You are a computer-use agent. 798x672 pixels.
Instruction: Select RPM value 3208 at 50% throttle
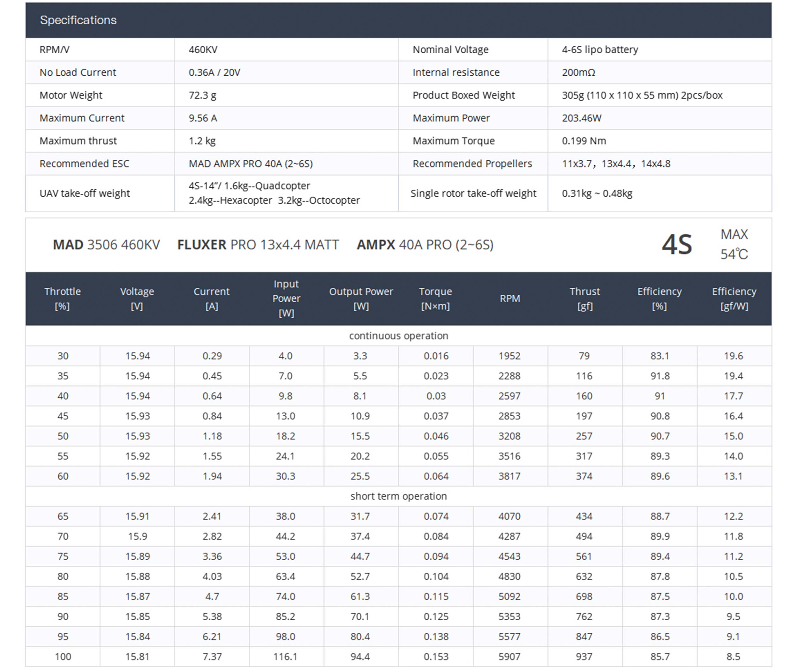pyautogui.click(x=509, y=436)
